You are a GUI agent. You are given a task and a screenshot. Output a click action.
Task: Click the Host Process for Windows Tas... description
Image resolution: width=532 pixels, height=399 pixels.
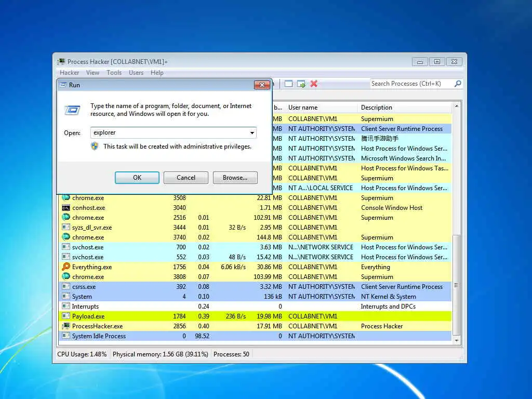[x=404, y=168]
